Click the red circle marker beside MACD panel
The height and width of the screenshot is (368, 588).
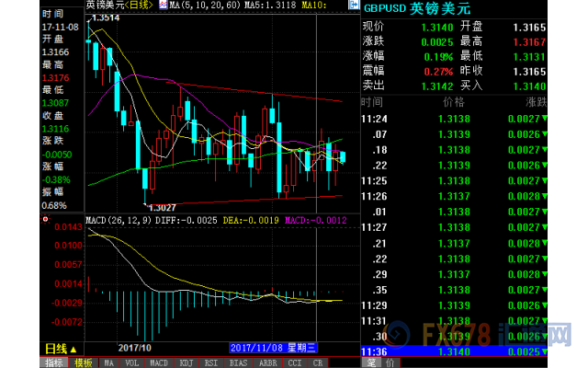point(46,220)
